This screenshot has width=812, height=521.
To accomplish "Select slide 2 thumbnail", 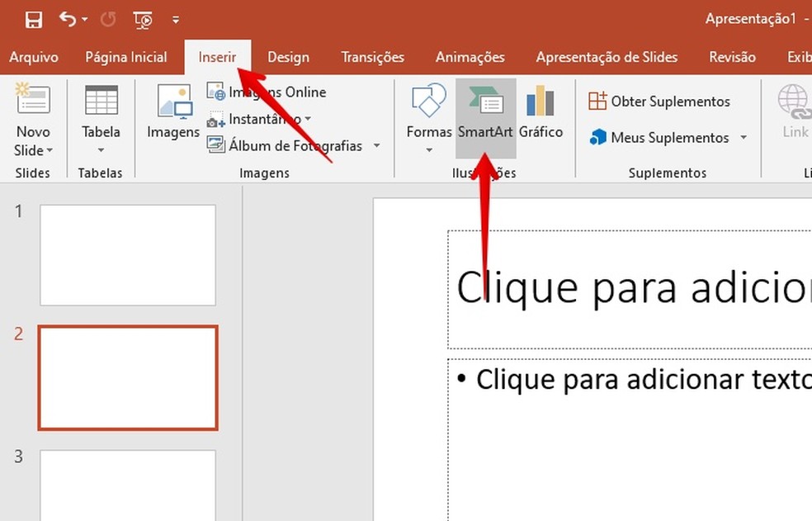I will (128, 378).
